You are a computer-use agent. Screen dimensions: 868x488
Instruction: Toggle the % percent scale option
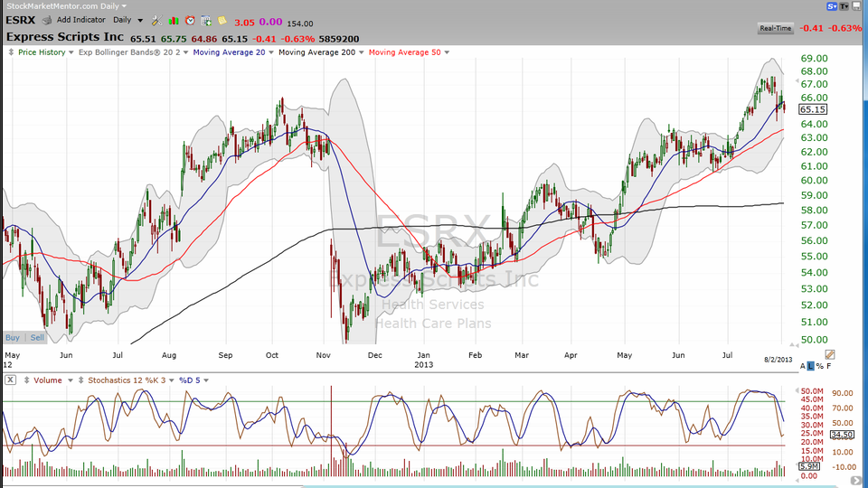click(820, 366)
